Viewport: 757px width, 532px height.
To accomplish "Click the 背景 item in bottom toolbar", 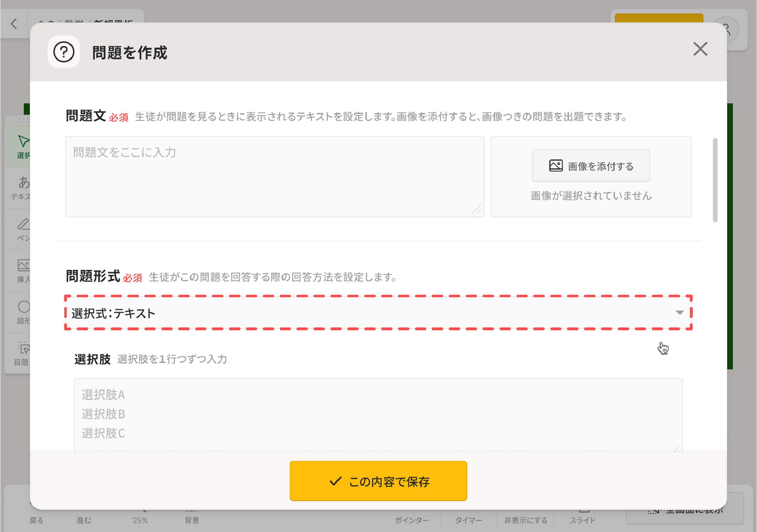I will click(191, 520).
